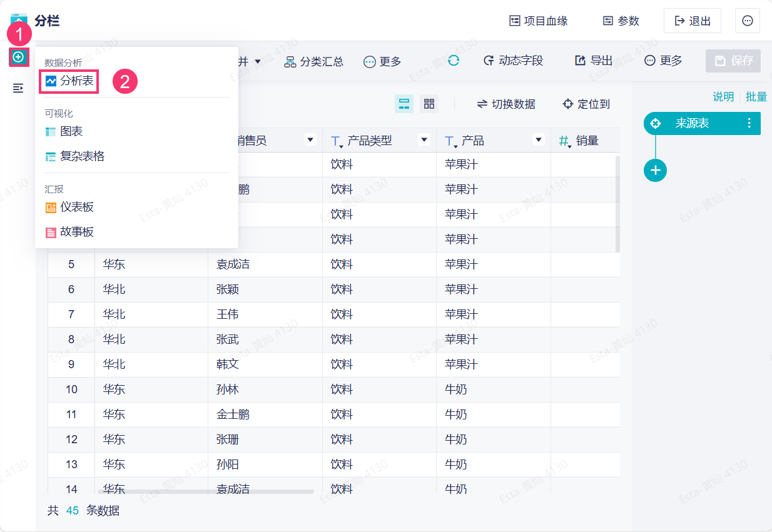Screen dimensions: 772x532
Task: Choose 复杂表格 menu entry
Action: pos(75,156)
